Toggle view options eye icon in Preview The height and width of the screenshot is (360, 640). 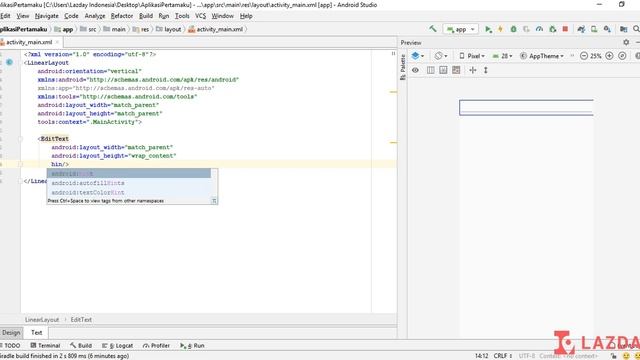(415, 70)
